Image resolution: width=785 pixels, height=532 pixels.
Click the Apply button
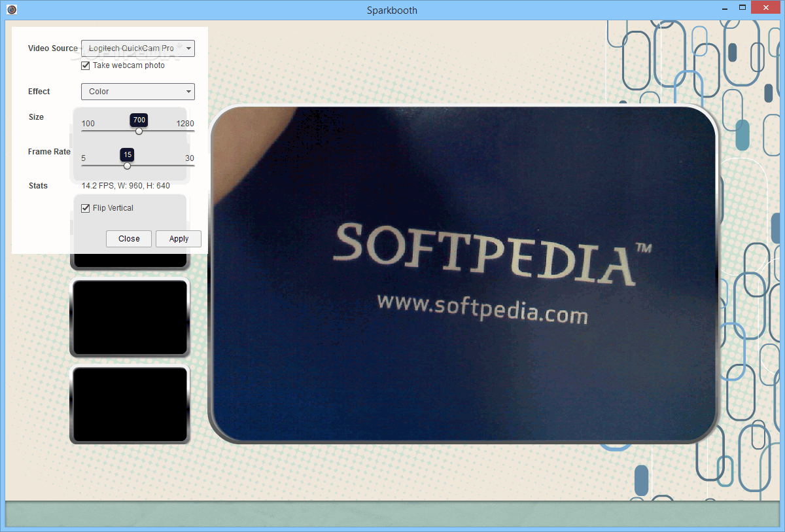[x=179, y=239]
